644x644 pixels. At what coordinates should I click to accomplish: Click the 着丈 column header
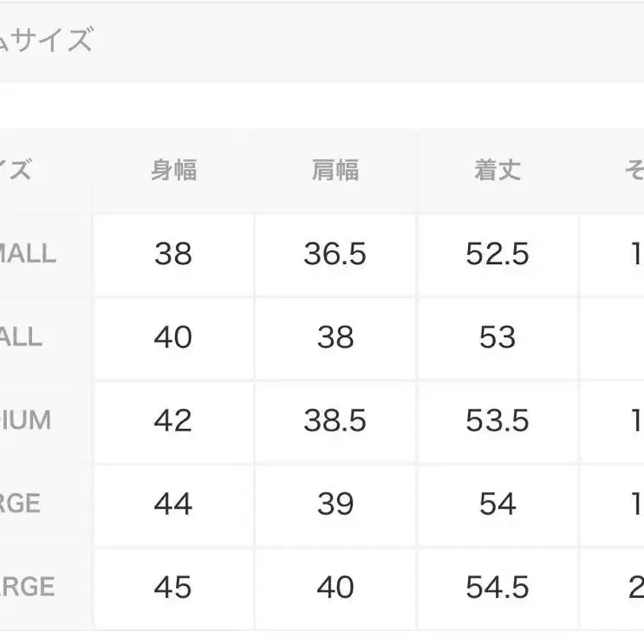tap(498, 171)
